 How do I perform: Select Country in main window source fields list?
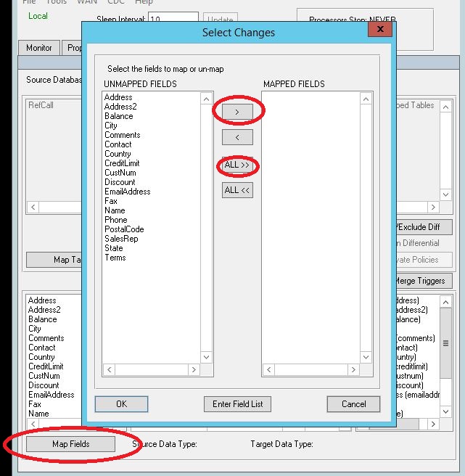pos(41,357)
